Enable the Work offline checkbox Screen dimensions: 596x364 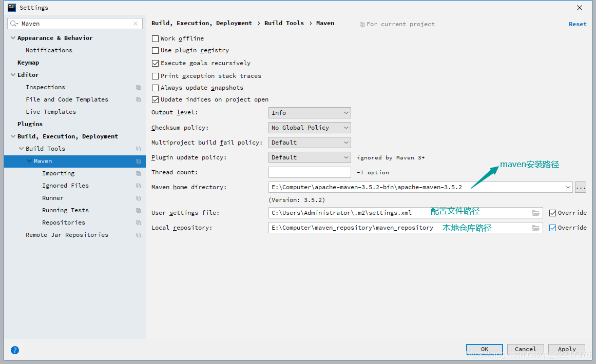click(x=155, y=38)
